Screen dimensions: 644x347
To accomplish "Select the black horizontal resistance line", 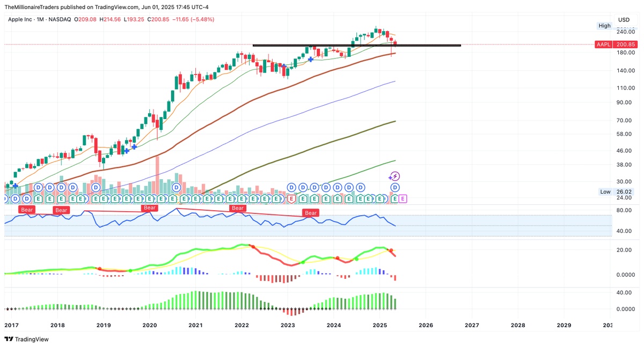I will (x=356, y=45).
